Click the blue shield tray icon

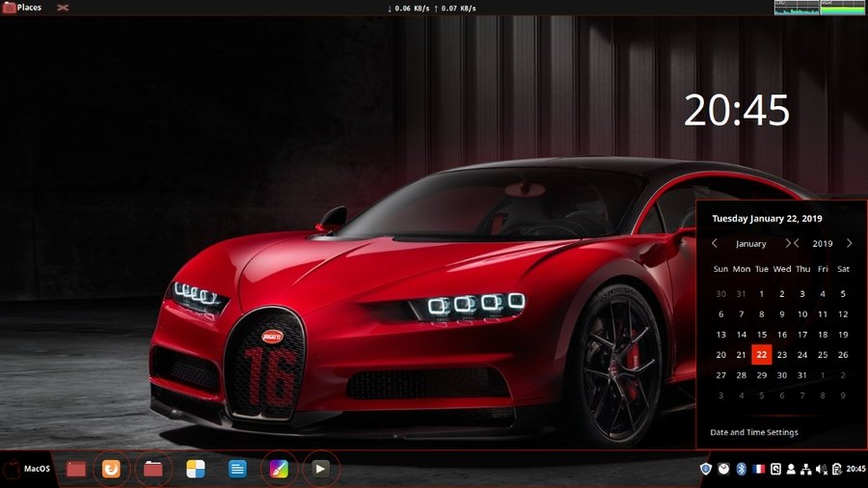707,469
